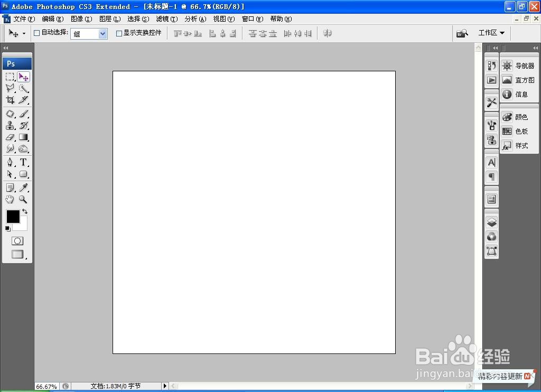Open the Actions panel play icon
Screen dimensions: 541x392
(x=492, y=80)
